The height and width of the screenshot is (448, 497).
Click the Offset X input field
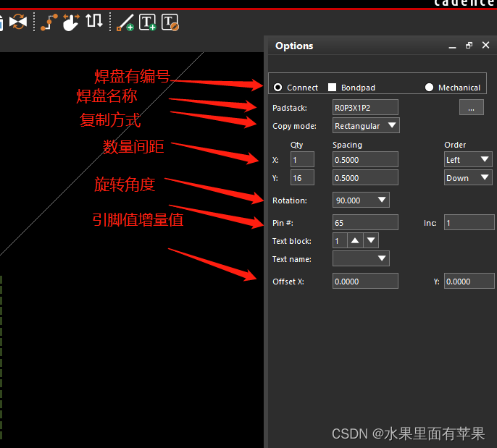(365, 282)
